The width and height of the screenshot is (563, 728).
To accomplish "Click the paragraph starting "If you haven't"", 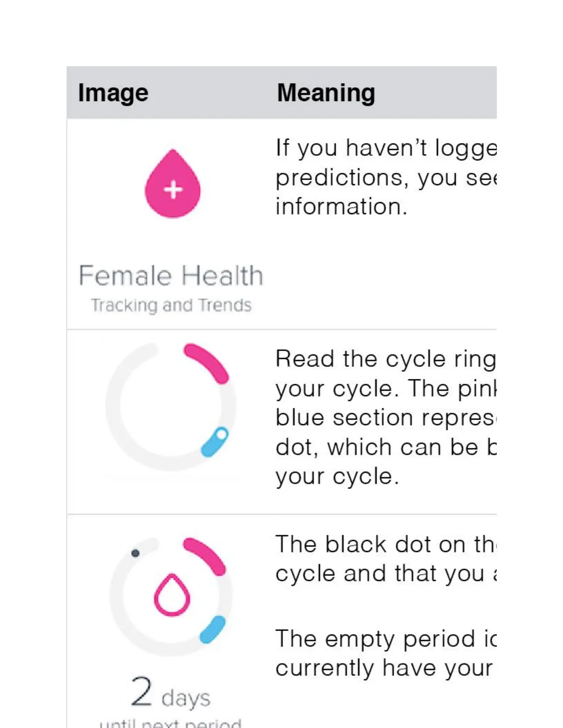I will tap(385, 177).
